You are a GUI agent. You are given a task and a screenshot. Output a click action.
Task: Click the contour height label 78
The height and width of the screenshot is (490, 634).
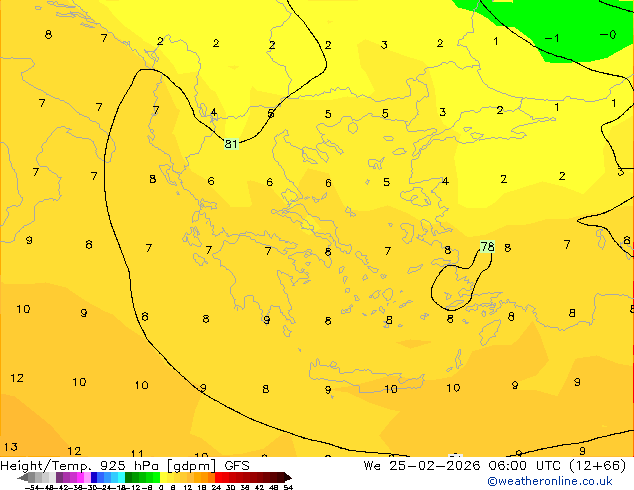click(x=487, y=246)
